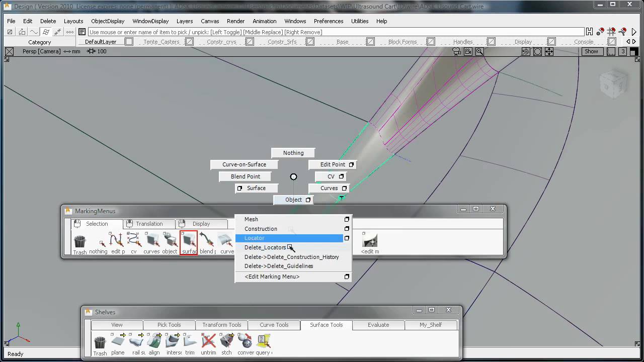Choose Delete->Delete_Guidelines entry

[279, 266]
